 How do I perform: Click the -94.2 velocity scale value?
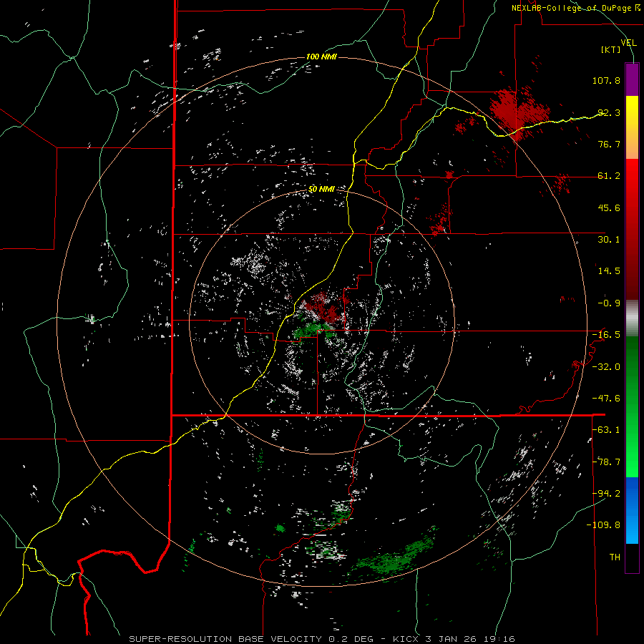click(606, 494)
